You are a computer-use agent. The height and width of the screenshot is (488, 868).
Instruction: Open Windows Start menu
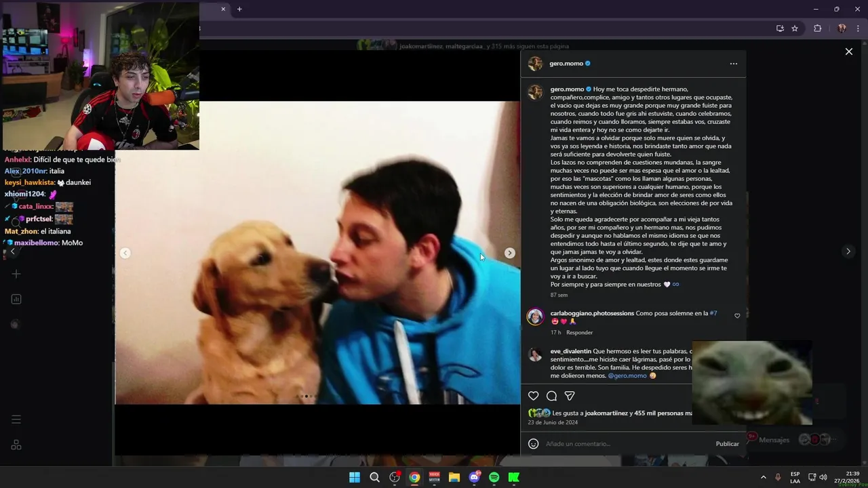click(x=354, y=477)
